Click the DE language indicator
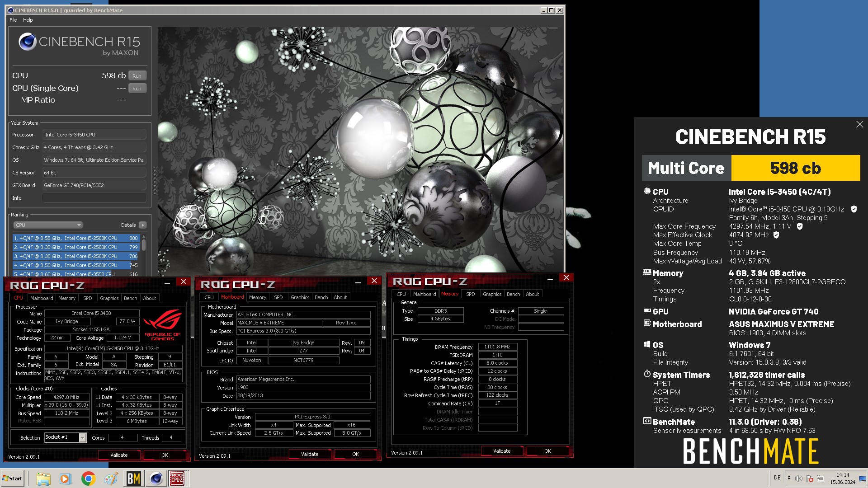868x488 pixels. pyautogui.click(x=777, y=478)
